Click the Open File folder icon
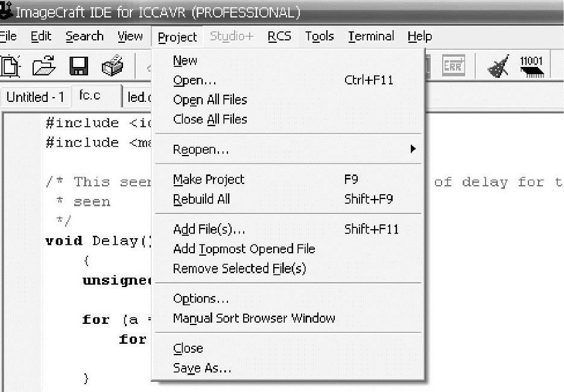 tap(44, 66)
